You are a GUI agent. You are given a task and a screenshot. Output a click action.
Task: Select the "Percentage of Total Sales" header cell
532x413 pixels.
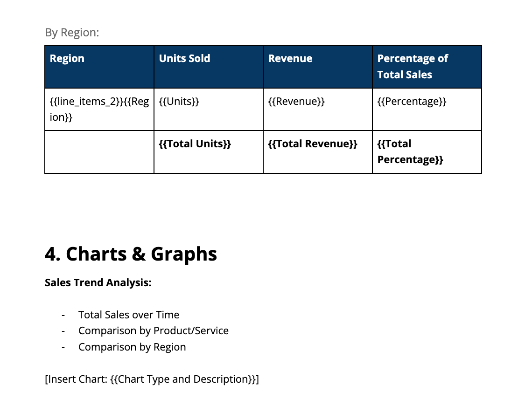(413, 66)
